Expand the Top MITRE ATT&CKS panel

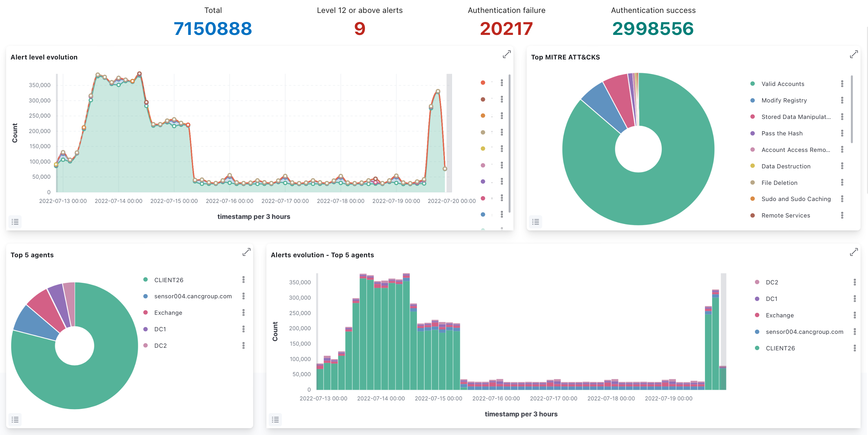click(x=853, y=54)
